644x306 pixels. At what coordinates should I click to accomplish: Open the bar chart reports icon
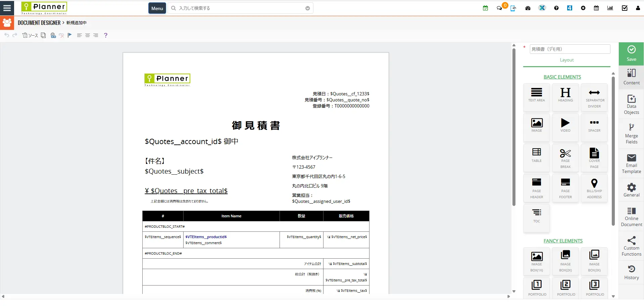(610, 8)
